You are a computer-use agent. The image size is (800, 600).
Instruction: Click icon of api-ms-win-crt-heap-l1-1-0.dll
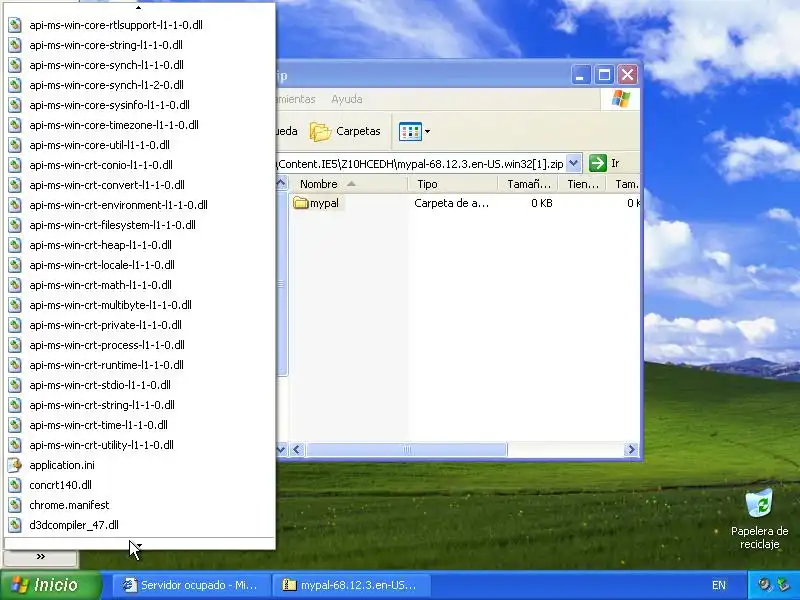tap(15, 245)
